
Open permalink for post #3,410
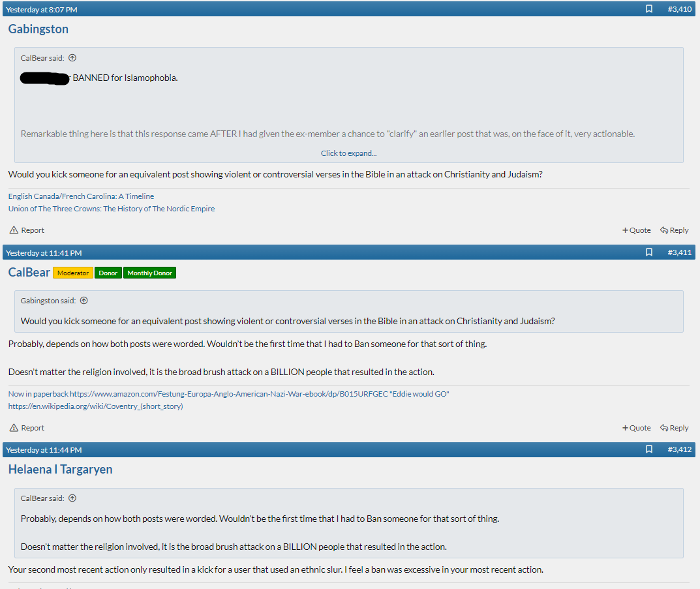click(x=680, y=9)
